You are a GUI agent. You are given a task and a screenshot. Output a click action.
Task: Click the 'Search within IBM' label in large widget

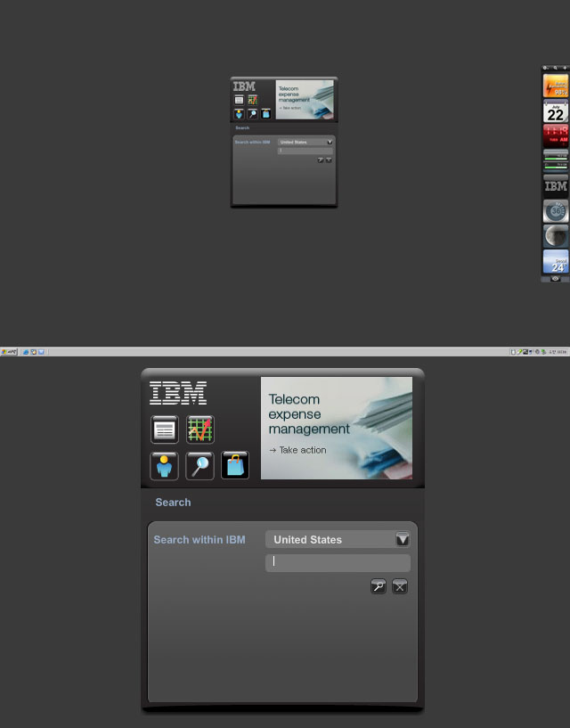(x=199, y=539)
